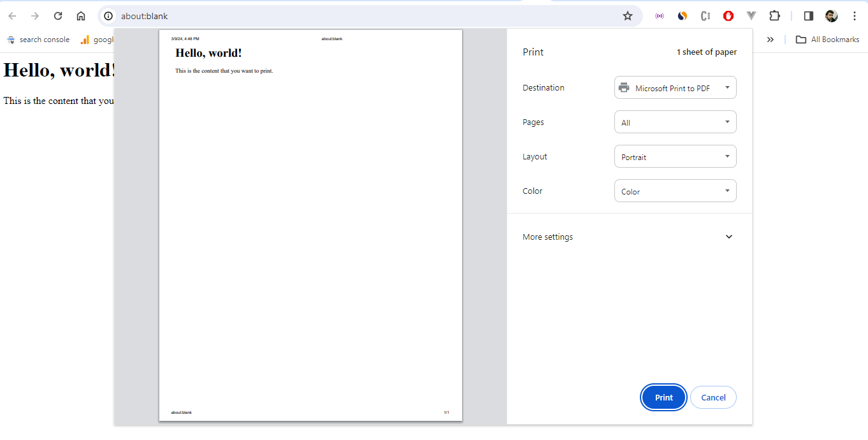Go to the browser home page icon

point(81,16)
